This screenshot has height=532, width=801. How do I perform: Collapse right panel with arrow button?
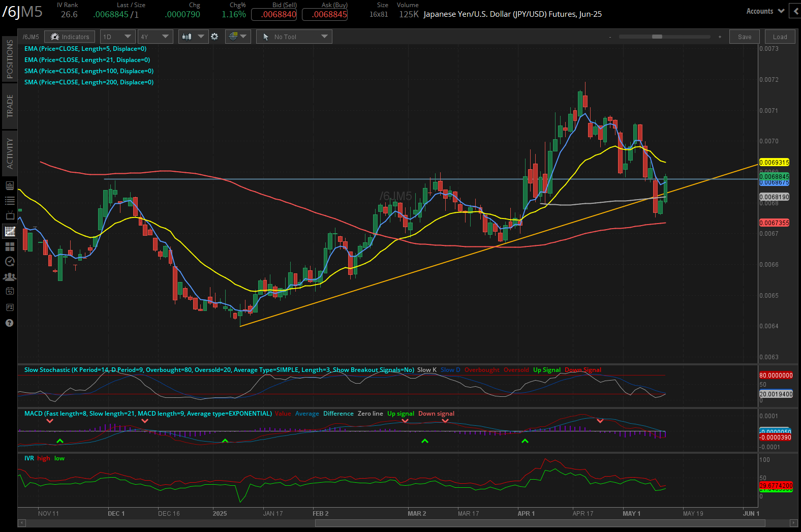(x=795, y=11)
